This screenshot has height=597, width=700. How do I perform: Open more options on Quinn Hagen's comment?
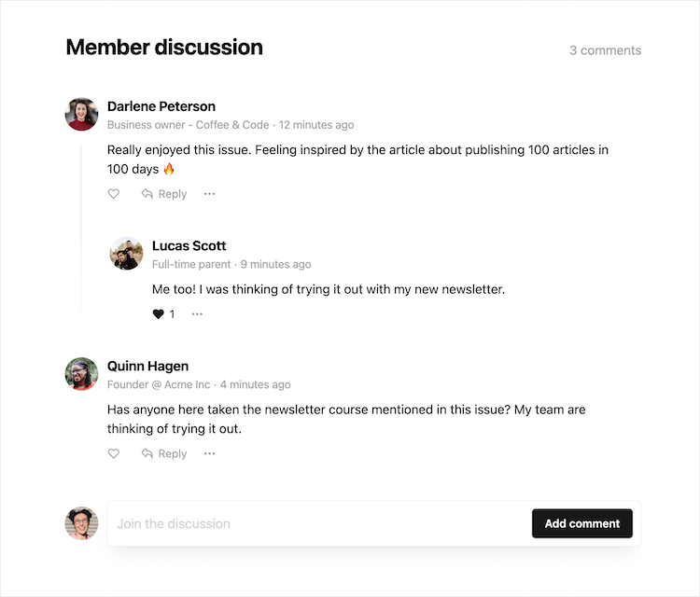point(209,453)
